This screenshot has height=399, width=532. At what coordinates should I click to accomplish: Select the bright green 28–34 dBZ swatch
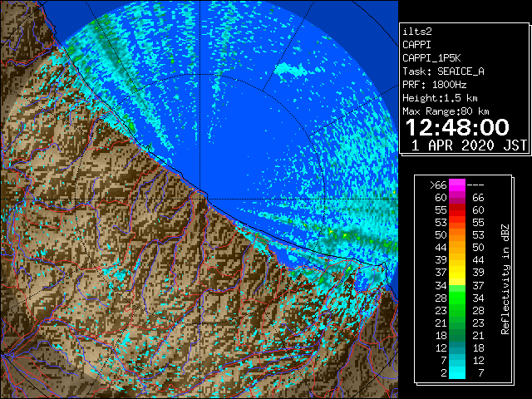point(456,298)
